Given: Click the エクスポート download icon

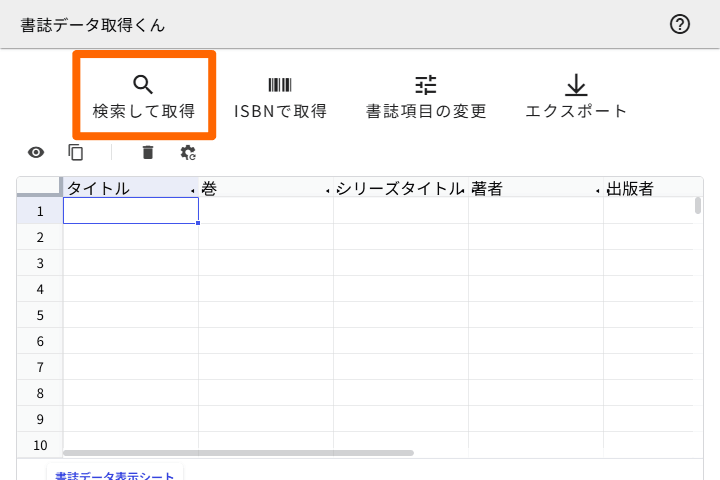Looking at the screenshot, I should [x=576, y=85].
